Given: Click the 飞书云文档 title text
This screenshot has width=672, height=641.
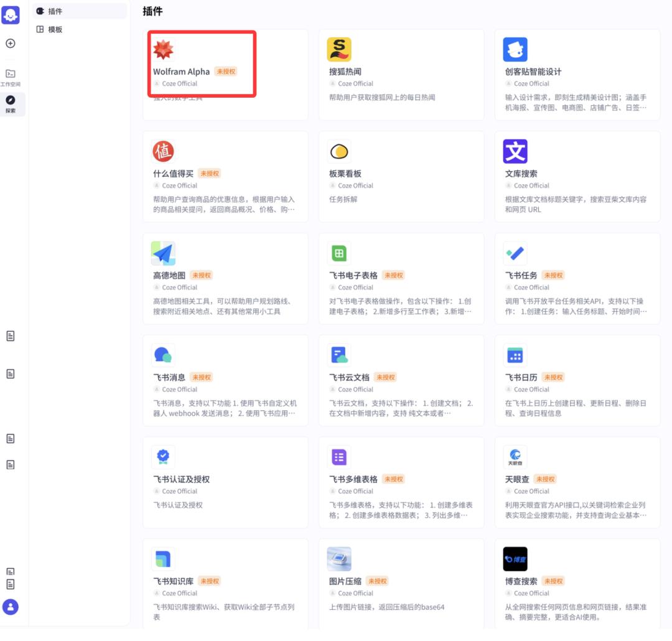Looking at the screenshot, I should tap(349, 377).
